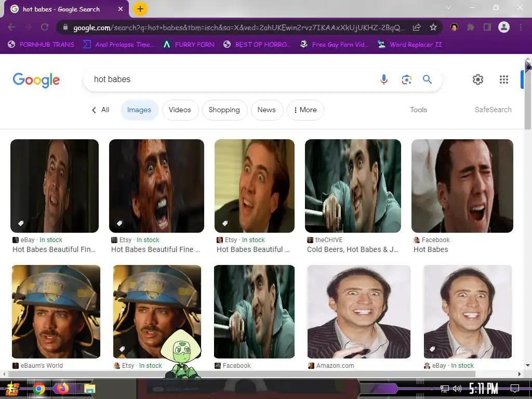532x399 pixels.
Task: Go back to the All results tab
Action: point(101,110)
